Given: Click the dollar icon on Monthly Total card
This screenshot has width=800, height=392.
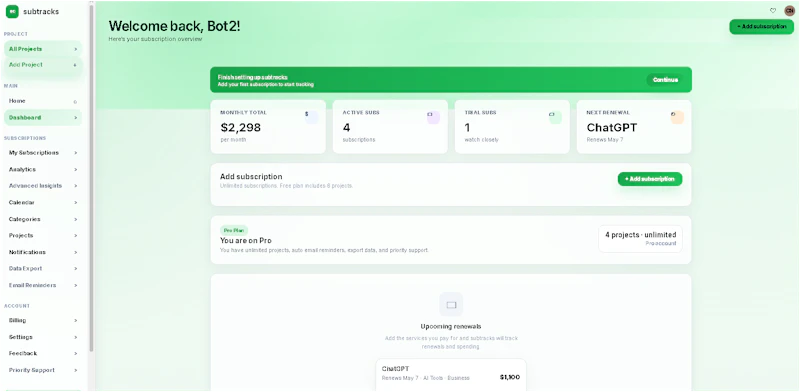Looking at the screenshot, I should (311, 117).
